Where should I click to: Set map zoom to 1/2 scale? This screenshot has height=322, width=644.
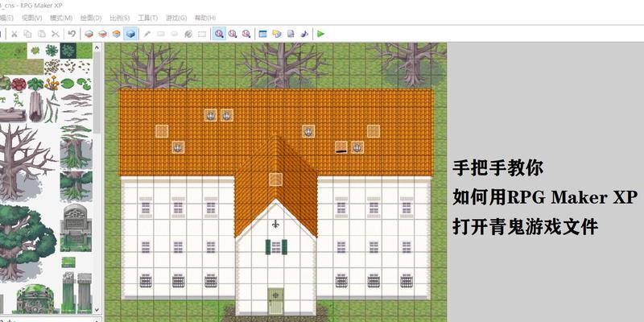(x=233, y=34)
